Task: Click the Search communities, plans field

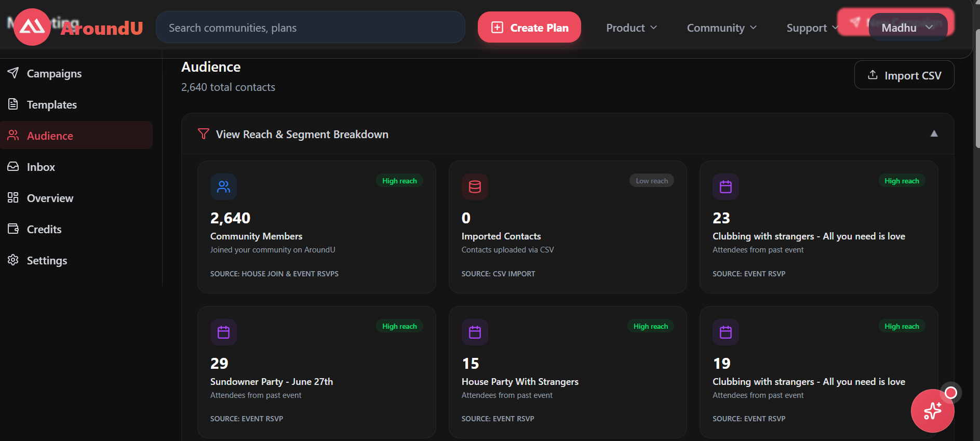Action: pos(311,27)
